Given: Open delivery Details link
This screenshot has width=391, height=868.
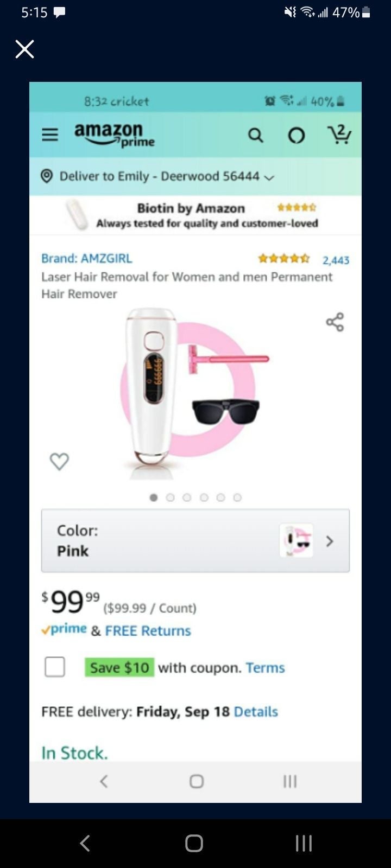Looking at the screenshot, I should (x=256, y=711).
